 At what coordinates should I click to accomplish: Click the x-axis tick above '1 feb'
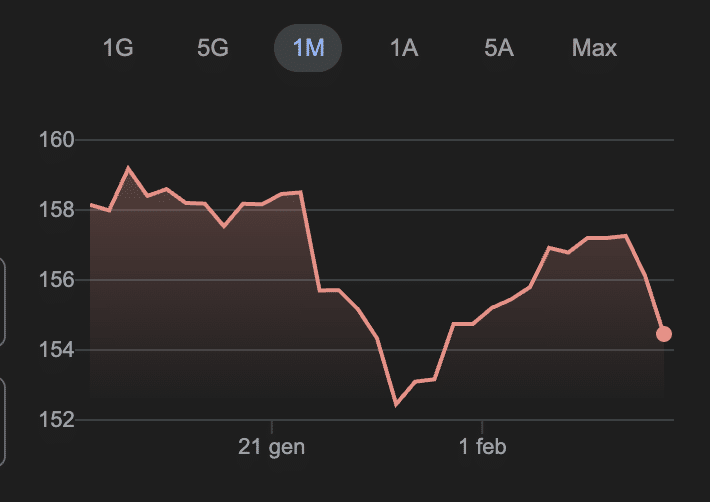tap(483, 426)
